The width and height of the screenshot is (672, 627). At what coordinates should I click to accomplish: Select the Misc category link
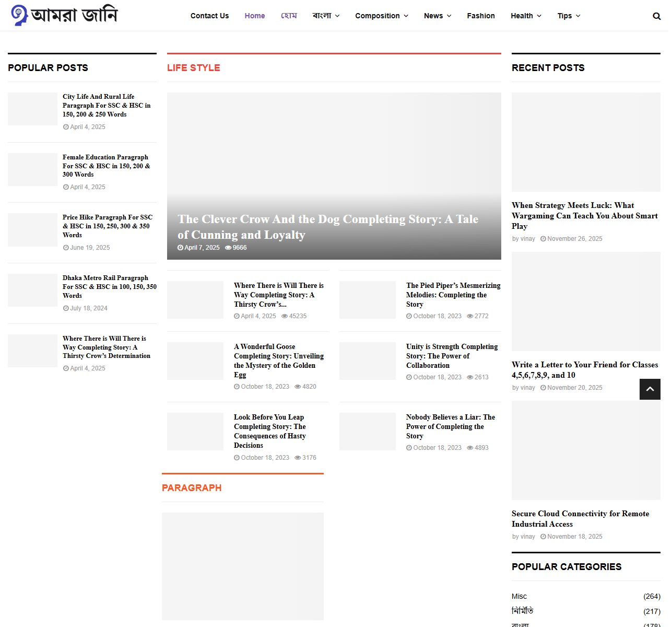pos(519,596)
